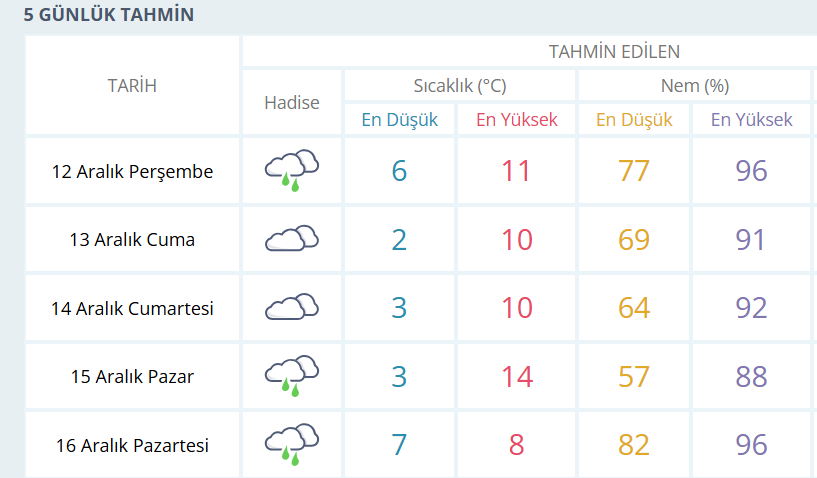This screenshot has width=817, height=478.
Task: Click the Sıcaklık (°C) header
Action: click(x=460, y=85)
